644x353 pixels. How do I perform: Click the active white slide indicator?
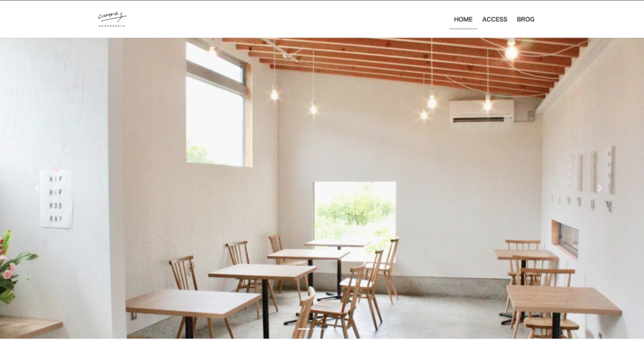304,329
